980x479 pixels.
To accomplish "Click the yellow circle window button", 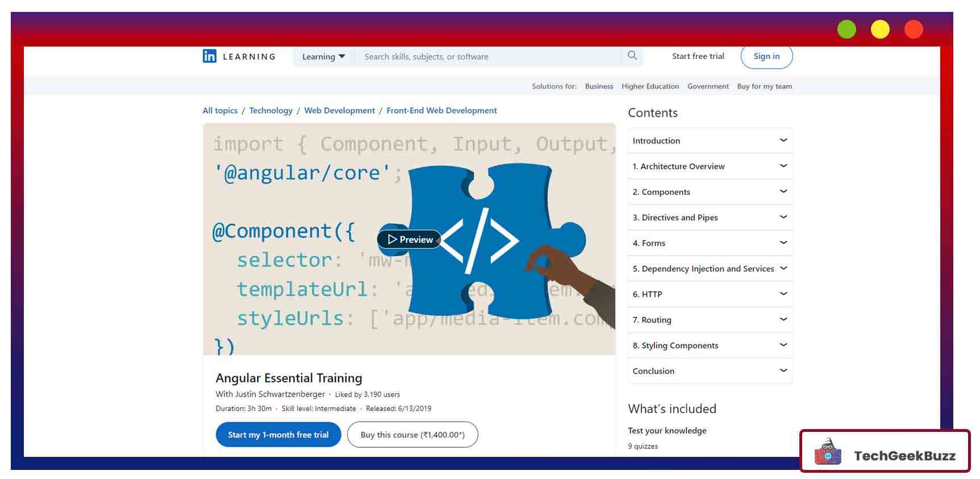I will tap(879, 30).
